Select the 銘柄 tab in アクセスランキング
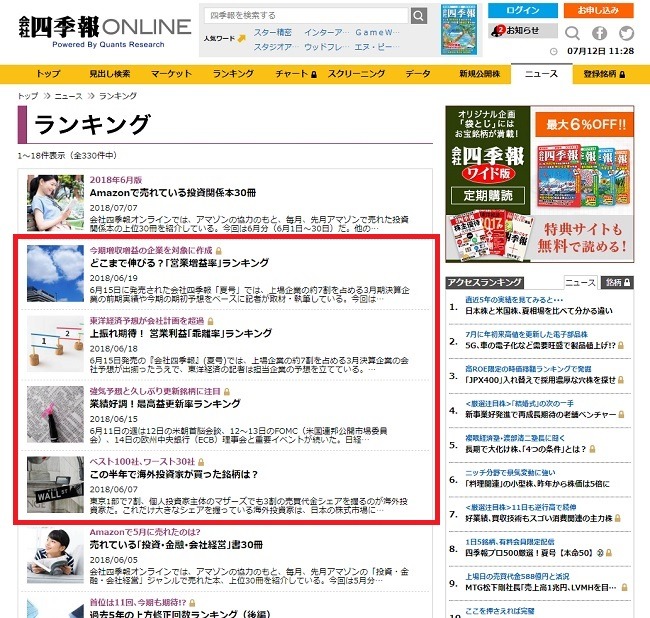Image resolution: width=650 pixels, height=618 pixels. point(617,283)
